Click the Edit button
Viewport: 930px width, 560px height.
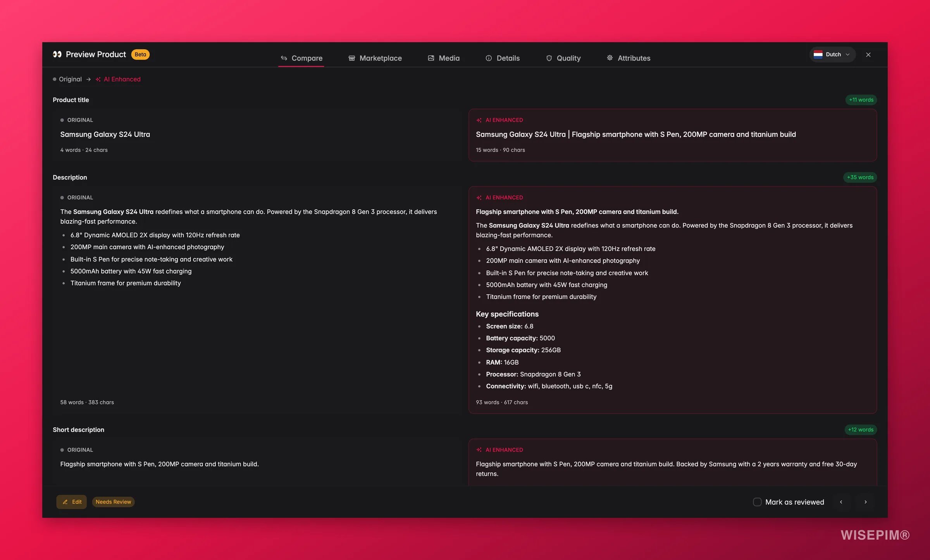tap(72, 502)
